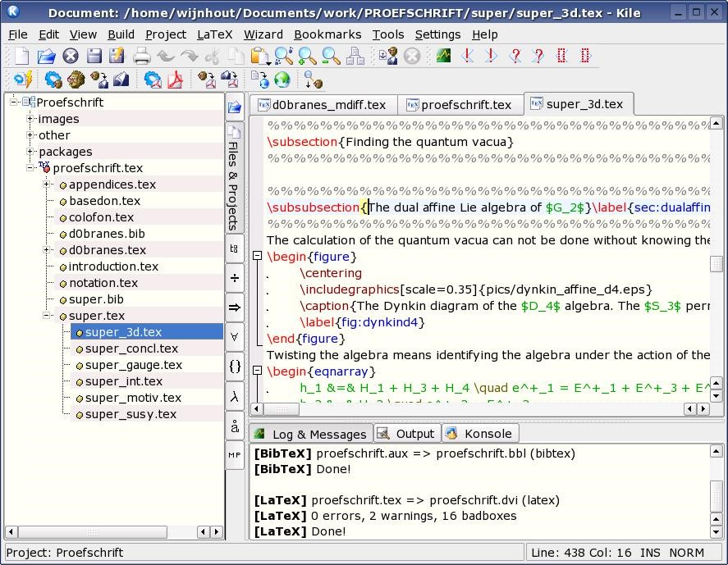Click the log panel scroll down arrow

click(717, 532)
